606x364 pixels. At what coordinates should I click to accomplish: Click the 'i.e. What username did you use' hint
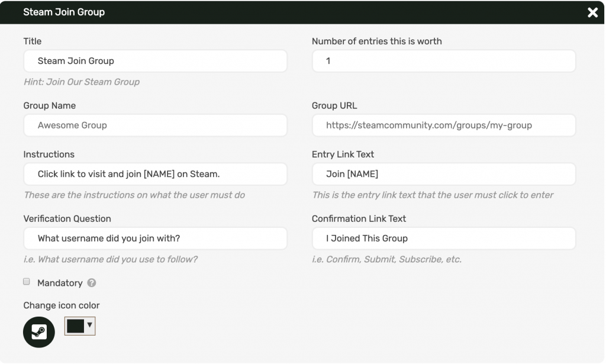coord(111,259)
